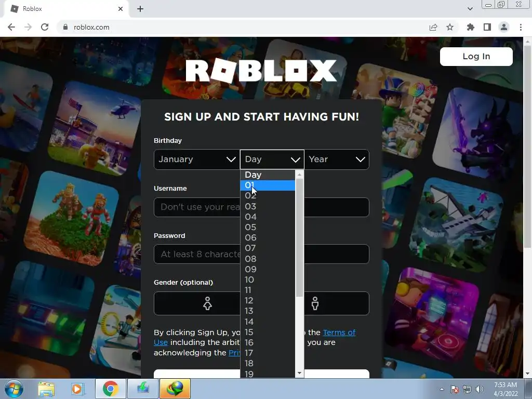
Task: Show hidden system tray icons
Action: pos(442,389)
